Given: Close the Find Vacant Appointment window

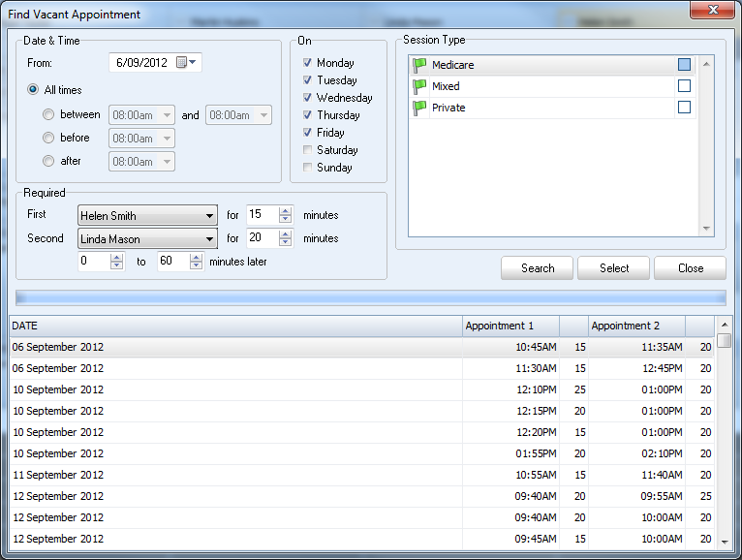Looking at the screenshot, I should tap(713, 10).
